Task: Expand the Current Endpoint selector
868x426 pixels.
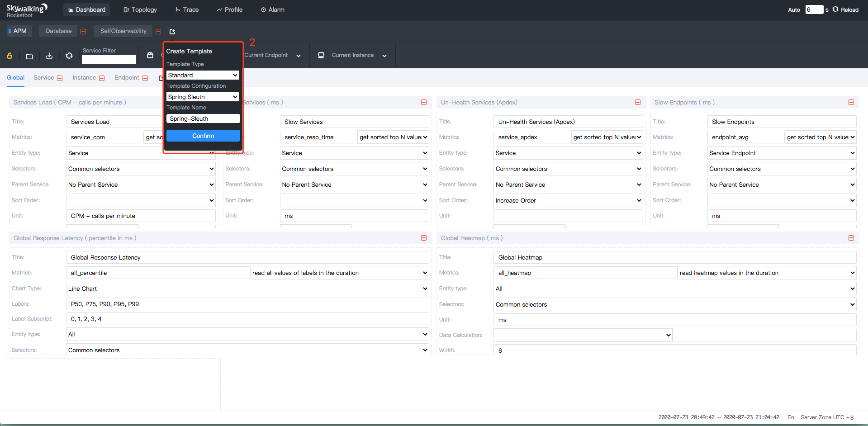Action: click(299, 56)
